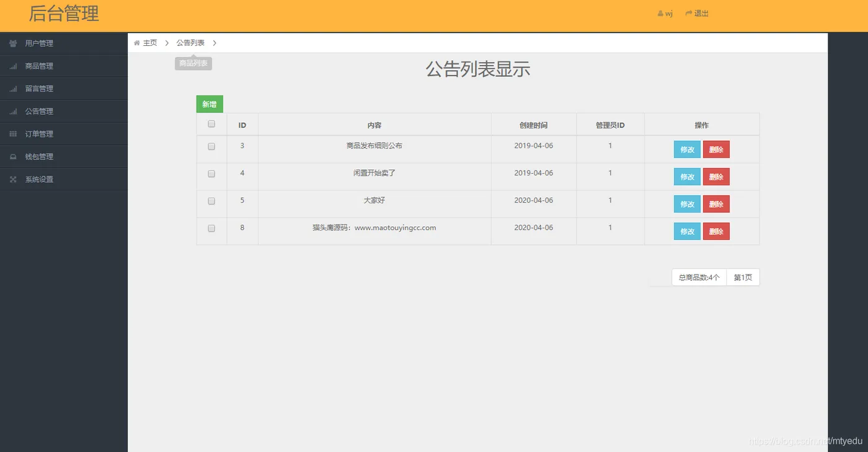Click the 管理员ID column header
The image size is (868, 452).
click(610, 125)
